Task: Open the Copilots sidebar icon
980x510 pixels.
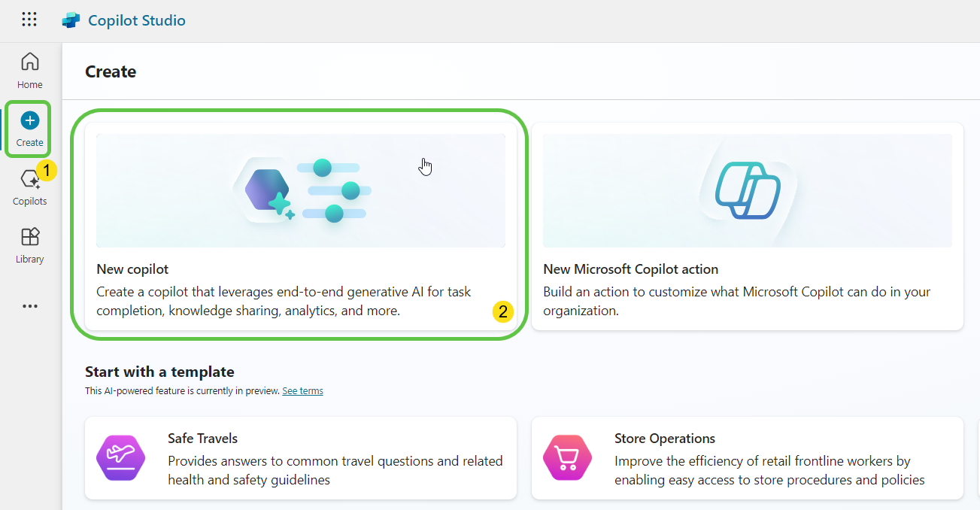Action: [x=30, y=179]
